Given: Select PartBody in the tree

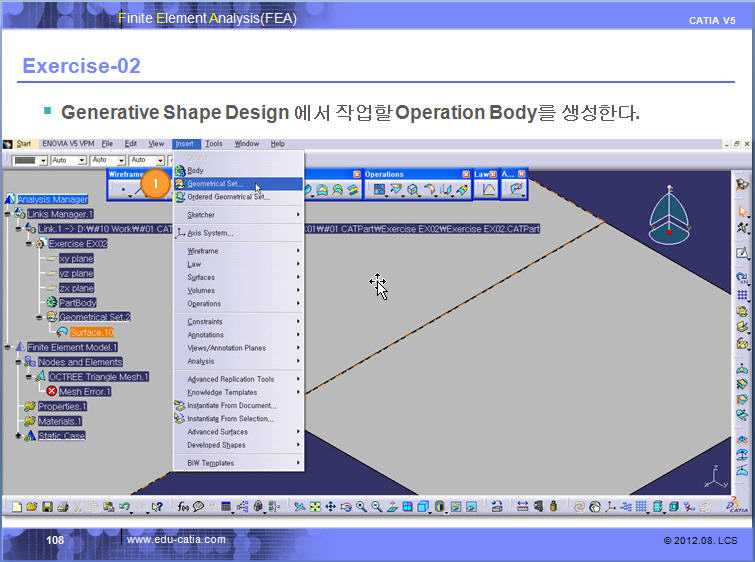Looking at the screenshot, I should click(x=78, y=302).
